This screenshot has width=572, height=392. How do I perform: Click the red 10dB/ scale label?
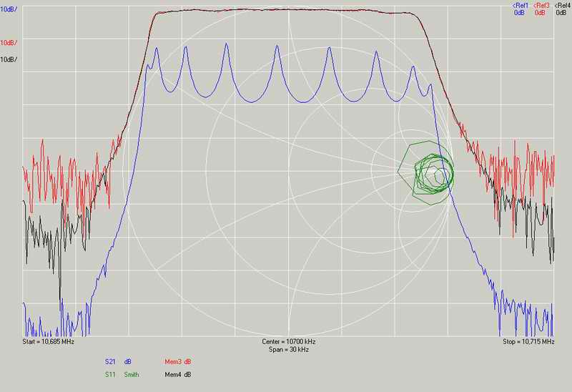point(9,43)
